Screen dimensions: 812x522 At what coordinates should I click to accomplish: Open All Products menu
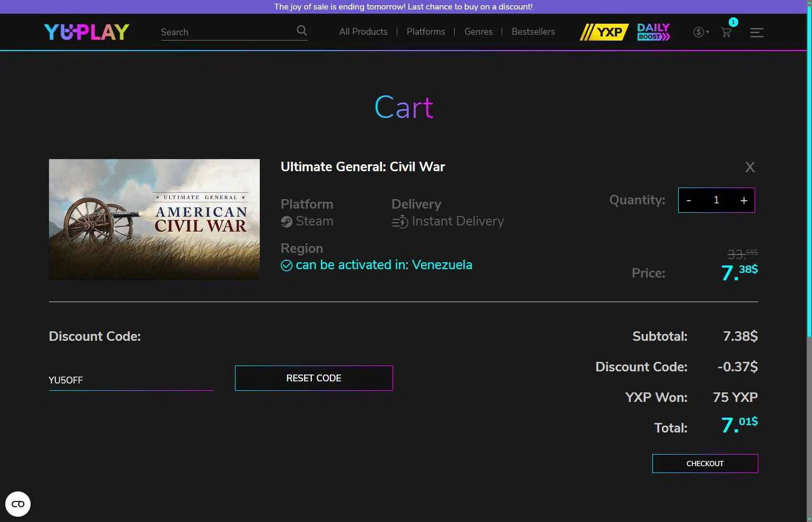pyautogui.click(x=364, y=32)
